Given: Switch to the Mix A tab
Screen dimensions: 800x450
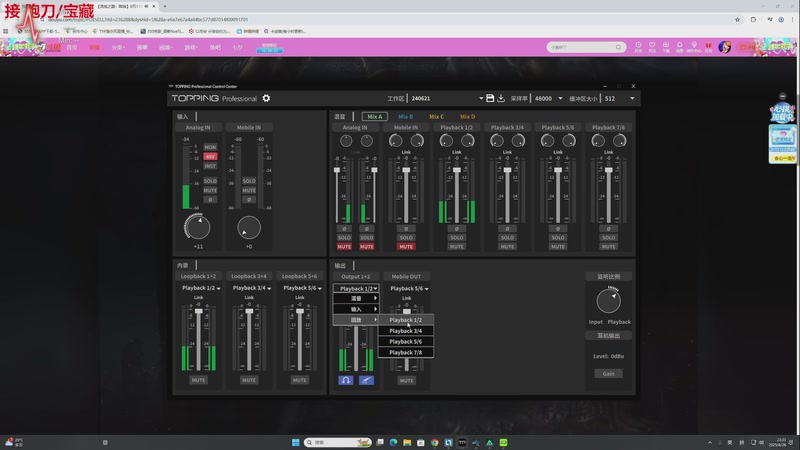Looking at the screenshot, I should click(x=374, y=117).
